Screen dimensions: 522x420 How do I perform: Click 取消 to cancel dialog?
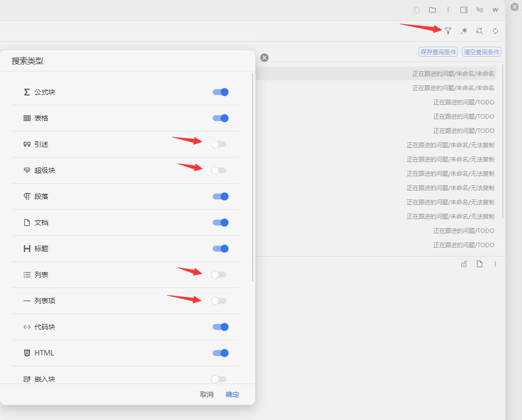click(206, 394)
